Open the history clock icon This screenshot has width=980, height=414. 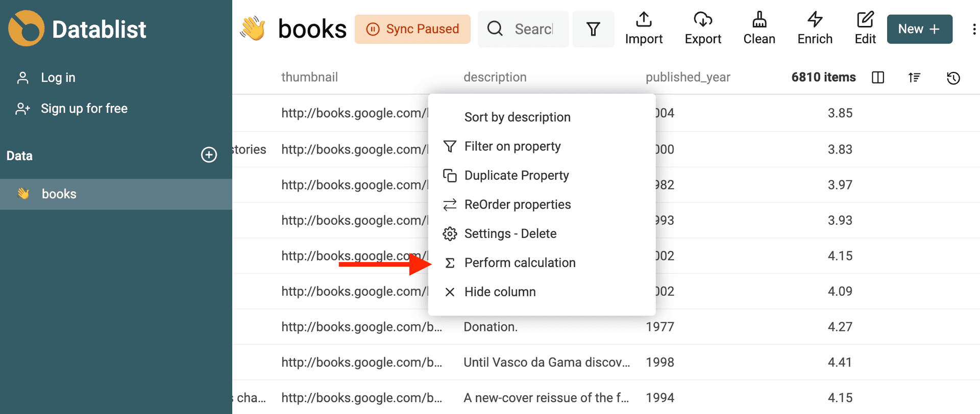coord(953,77)
